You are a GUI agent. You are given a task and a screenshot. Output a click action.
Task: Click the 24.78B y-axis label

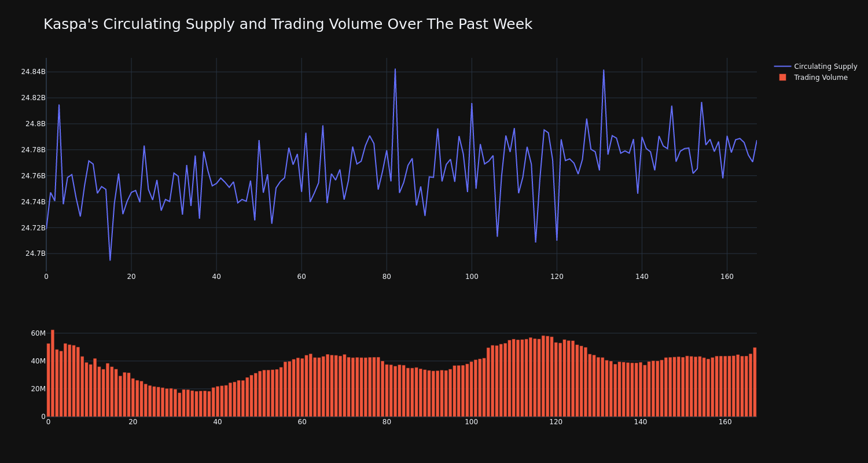tap(33, 150)
